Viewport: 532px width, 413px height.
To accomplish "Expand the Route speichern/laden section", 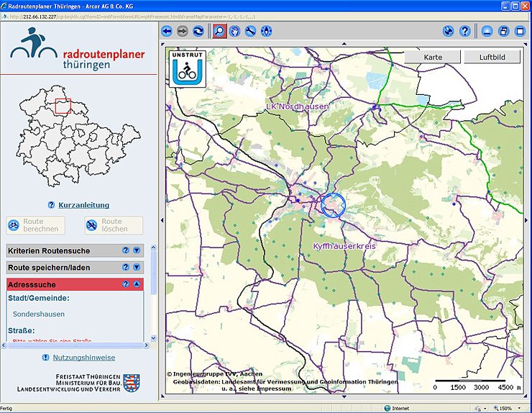I will pos(137,267).
